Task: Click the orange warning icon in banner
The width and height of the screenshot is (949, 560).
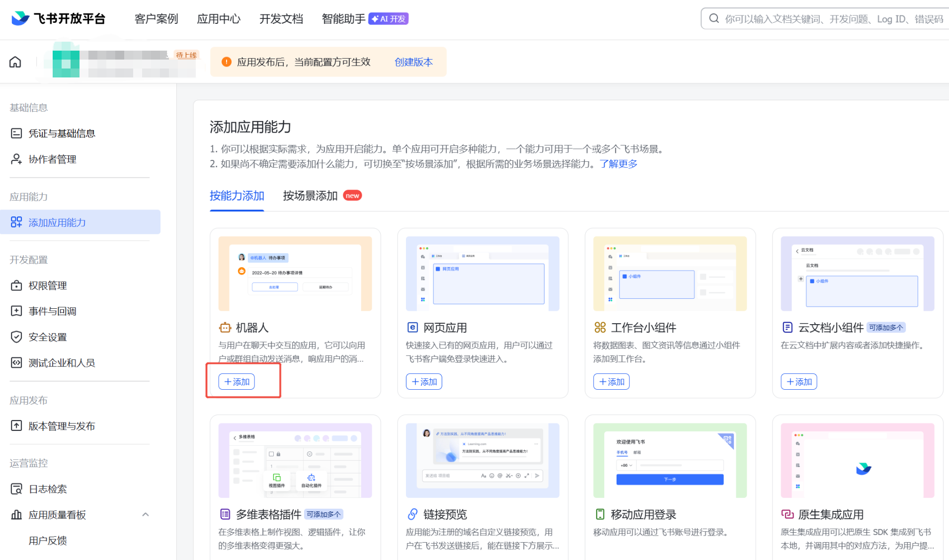Action: coord(226,62)
